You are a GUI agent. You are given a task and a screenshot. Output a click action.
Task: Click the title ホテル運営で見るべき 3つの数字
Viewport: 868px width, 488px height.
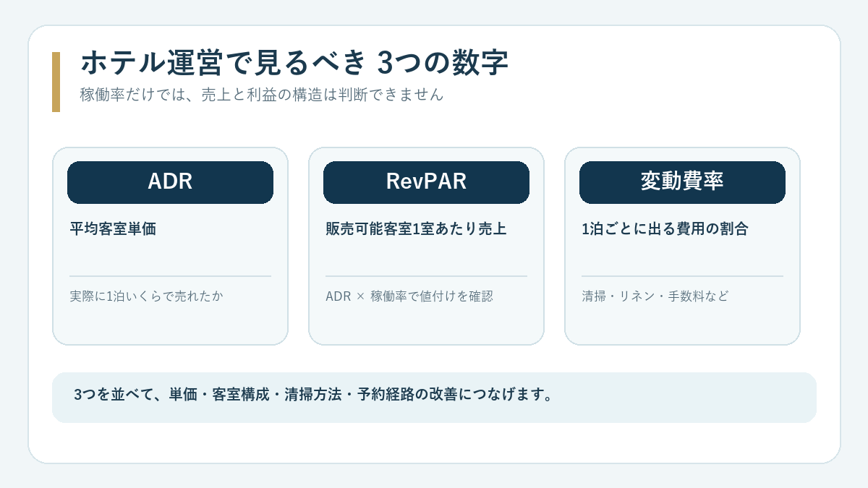(x=294, y=64)
